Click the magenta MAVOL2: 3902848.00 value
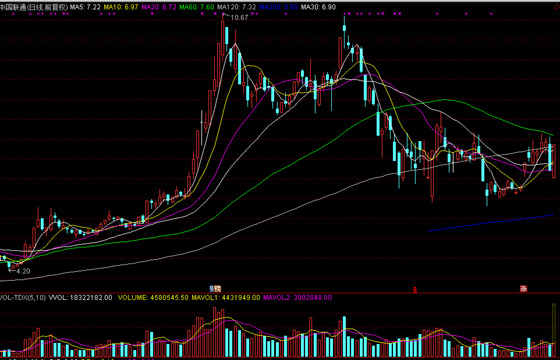Screen dimensions: 560x360 [297, 298]
